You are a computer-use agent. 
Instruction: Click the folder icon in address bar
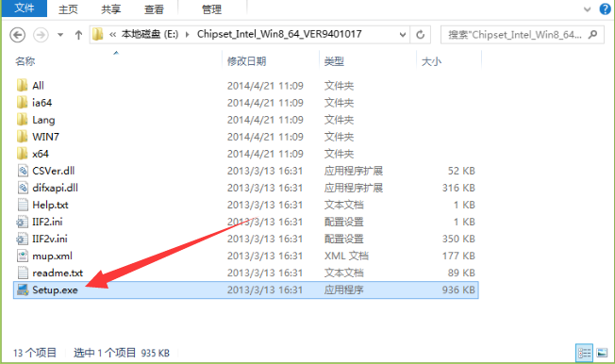(98, 35)
